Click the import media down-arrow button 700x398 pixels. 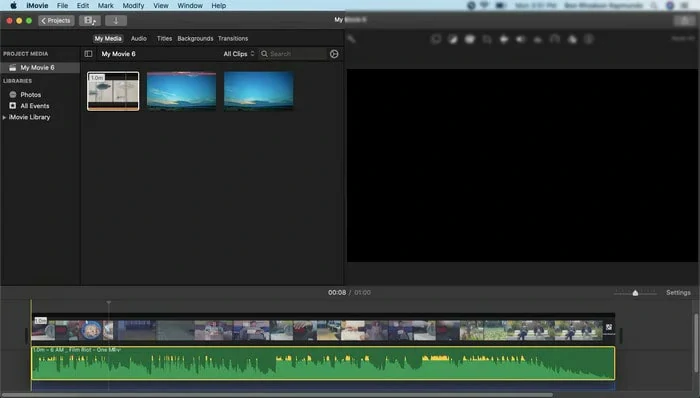tap(116, 21)
